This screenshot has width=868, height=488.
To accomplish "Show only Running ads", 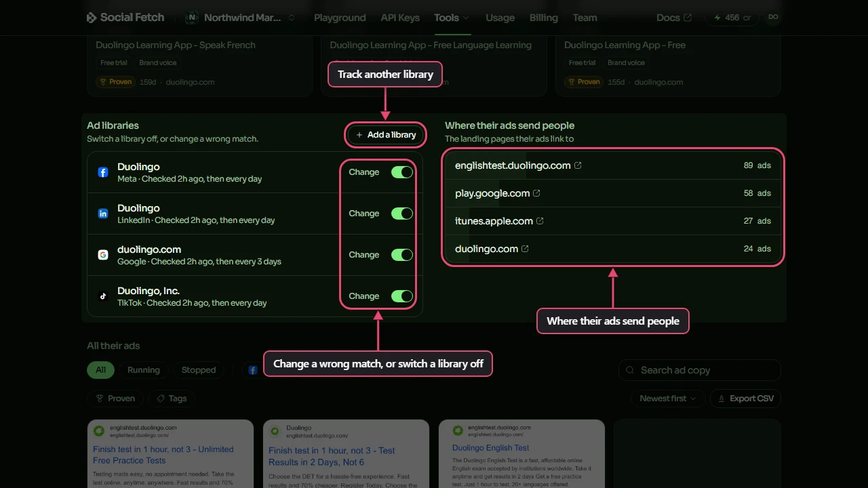I will pyautogui.click(x=144, y=370).
